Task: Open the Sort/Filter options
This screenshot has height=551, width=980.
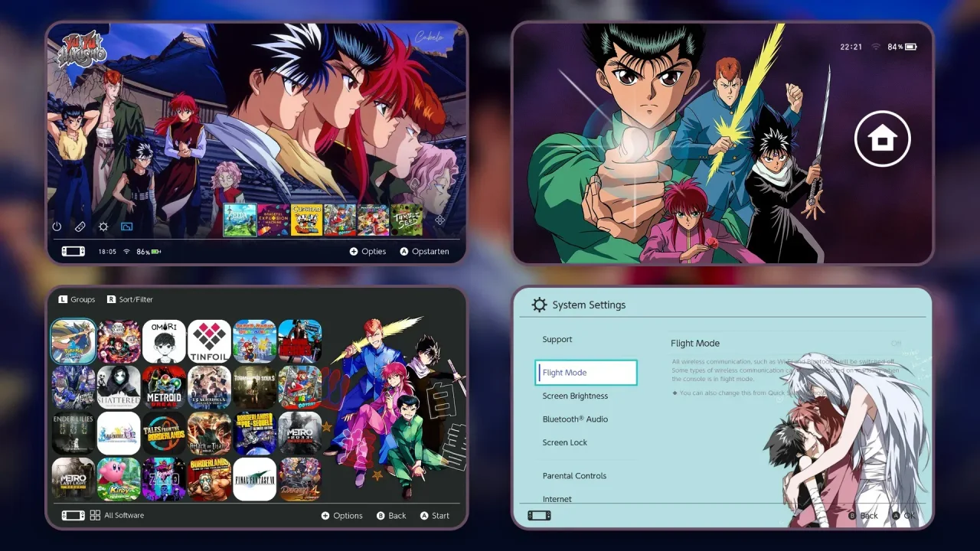Action: coord(130,299)
